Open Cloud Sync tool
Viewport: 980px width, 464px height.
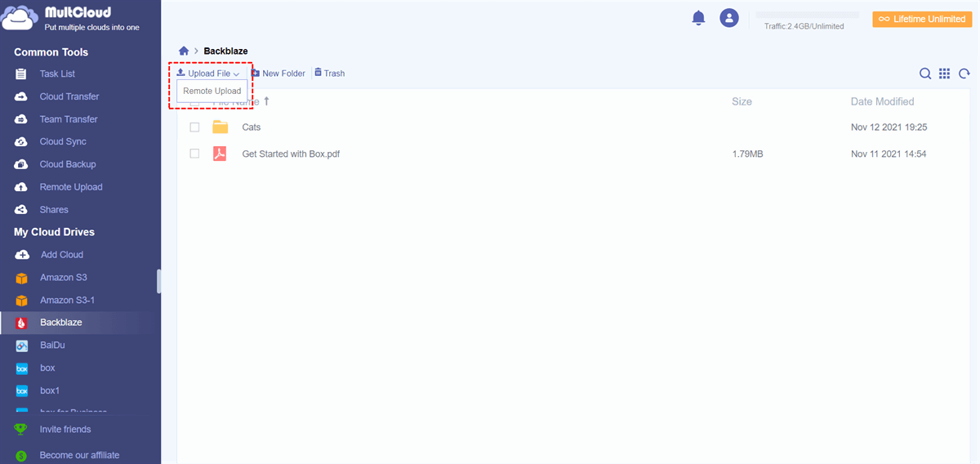pyautogui.click(x=63, y=142)
